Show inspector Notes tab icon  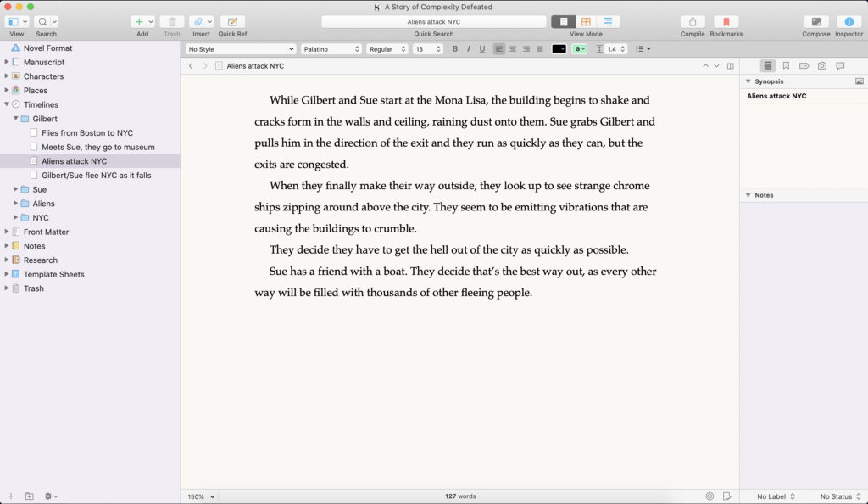768,66
